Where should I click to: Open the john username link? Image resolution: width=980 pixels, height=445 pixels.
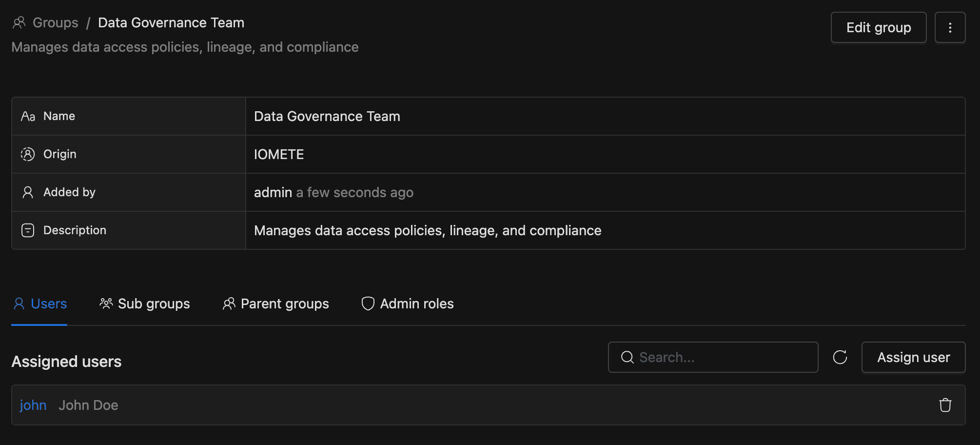(33, 405)
